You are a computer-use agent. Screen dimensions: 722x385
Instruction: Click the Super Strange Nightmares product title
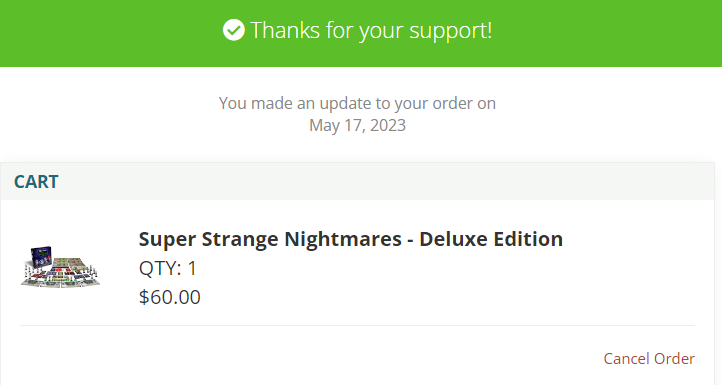[x=350, y=239]
